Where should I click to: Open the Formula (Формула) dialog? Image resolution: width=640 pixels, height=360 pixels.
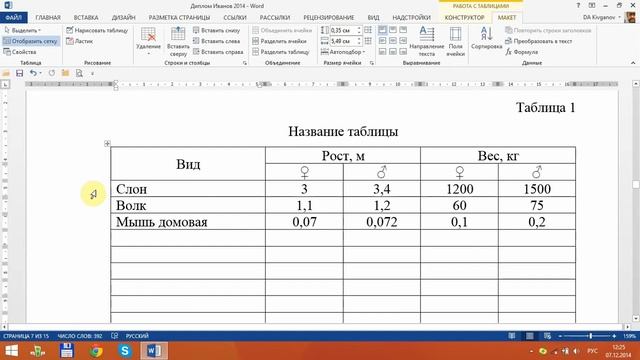pos(522,52)
